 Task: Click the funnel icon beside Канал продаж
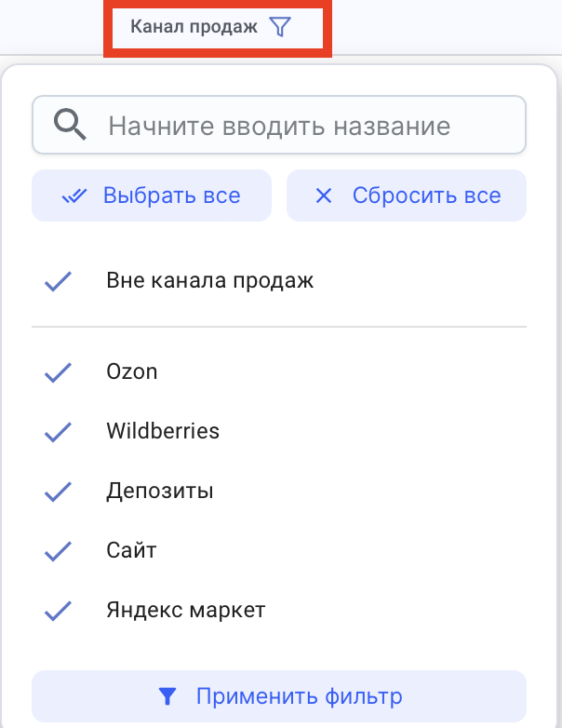(x=280, y=28)
